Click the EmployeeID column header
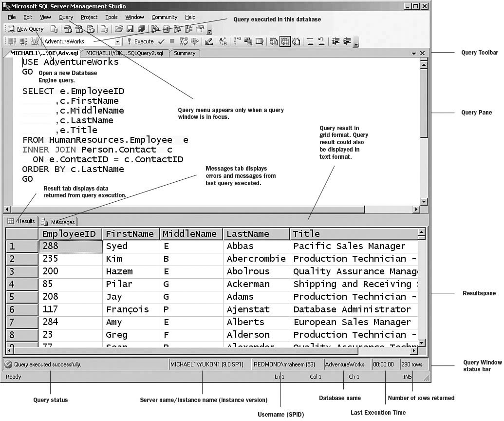The width and height of the screenshot is (504, 421). point(70,234)
